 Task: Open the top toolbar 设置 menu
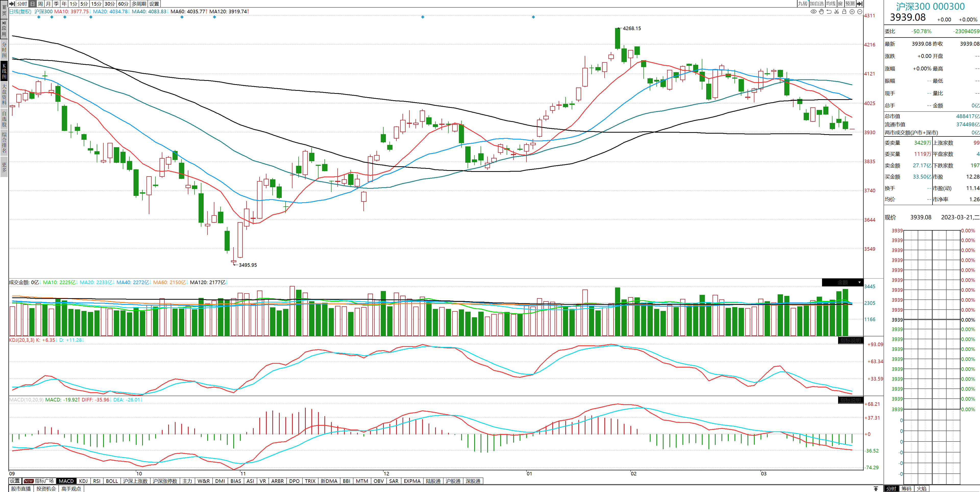point(154,4)
